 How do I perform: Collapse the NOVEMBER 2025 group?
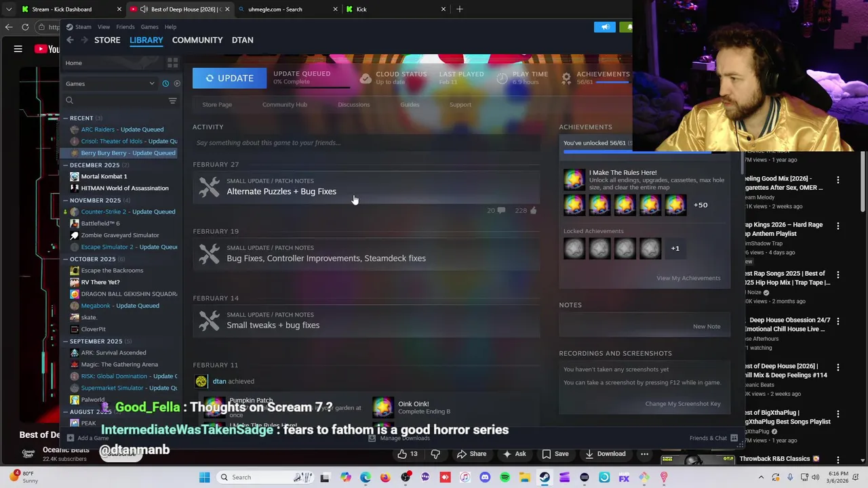66,200
